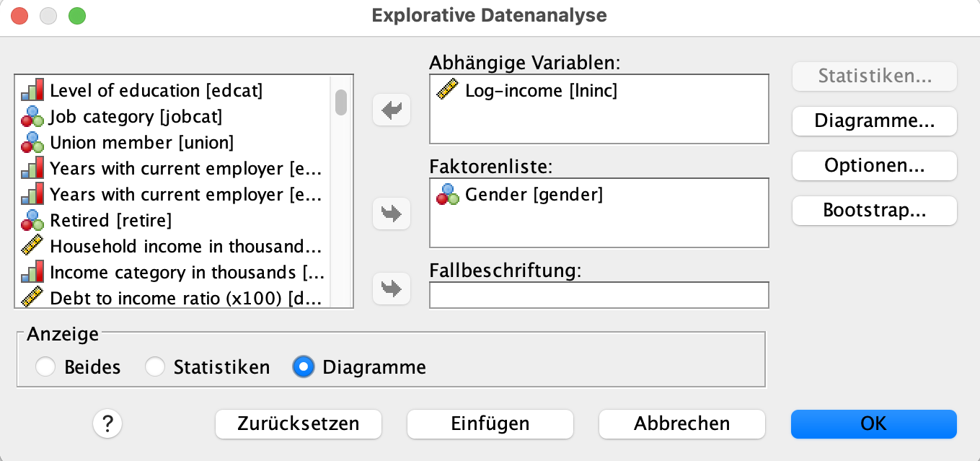Image resolution: width=980 pixels, height=461 pixels.
Task: Select Job category [jobcat] in the list
Action: [173, 117]
